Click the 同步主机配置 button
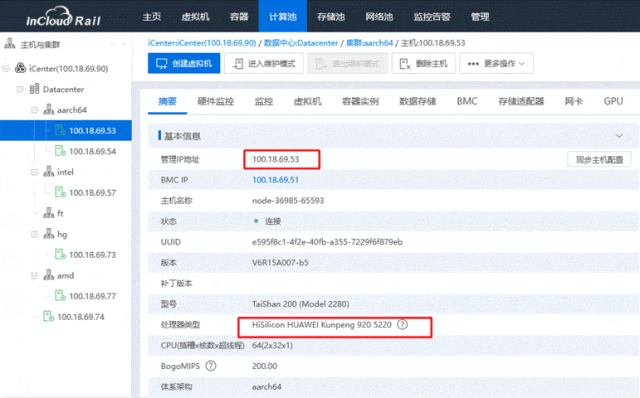 tap(599, 159)
